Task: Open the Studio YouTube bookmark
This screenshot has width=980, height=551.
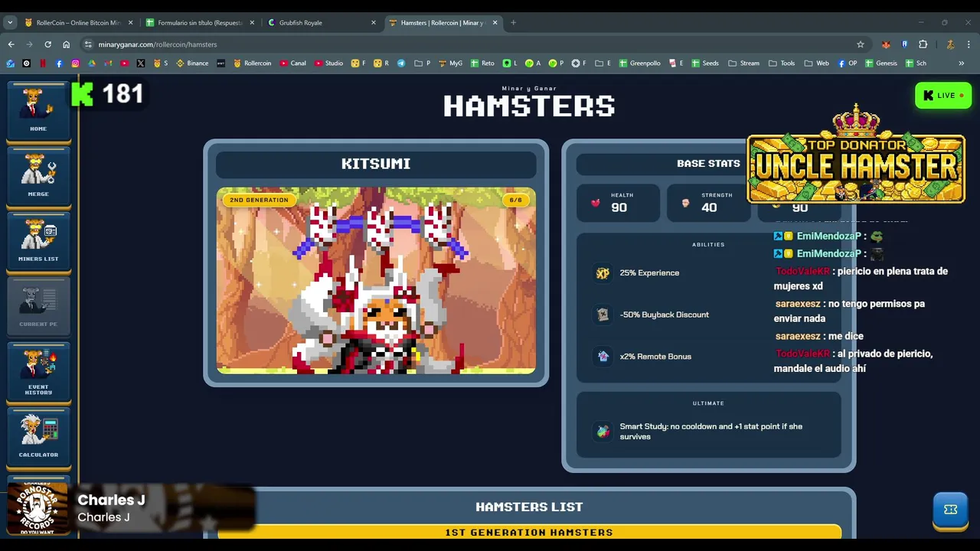Action: (328, 64)
